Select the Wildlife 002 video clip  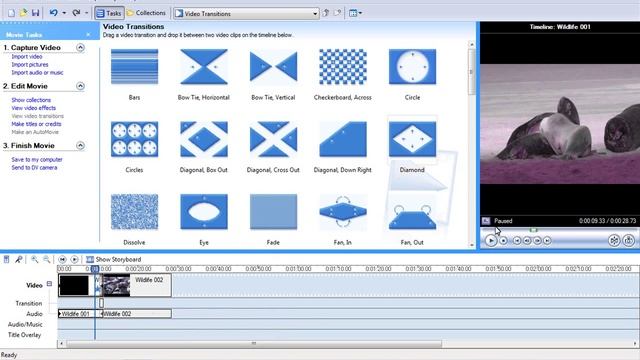click(137, 285)
